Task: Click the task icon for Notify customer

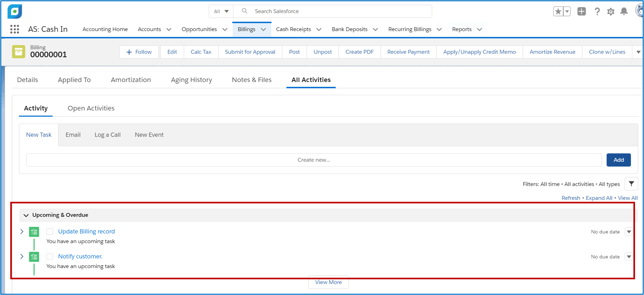Action: point(34,257)
